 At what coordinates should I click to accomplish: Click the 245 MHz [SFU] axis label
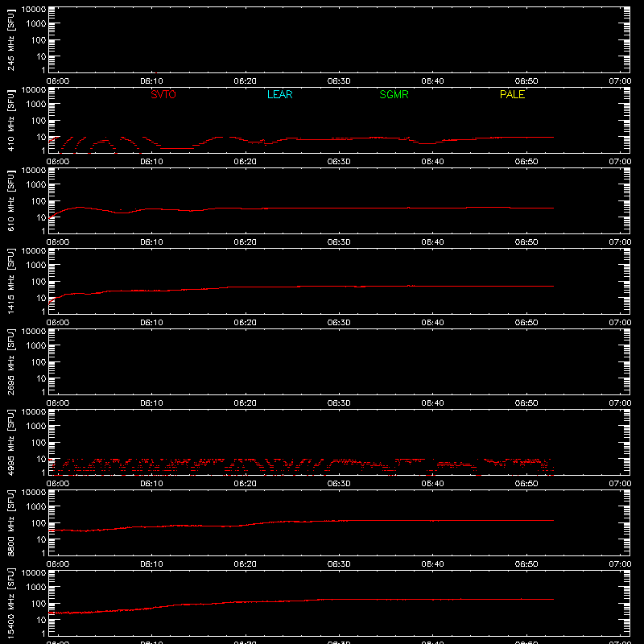click(10, 40)
